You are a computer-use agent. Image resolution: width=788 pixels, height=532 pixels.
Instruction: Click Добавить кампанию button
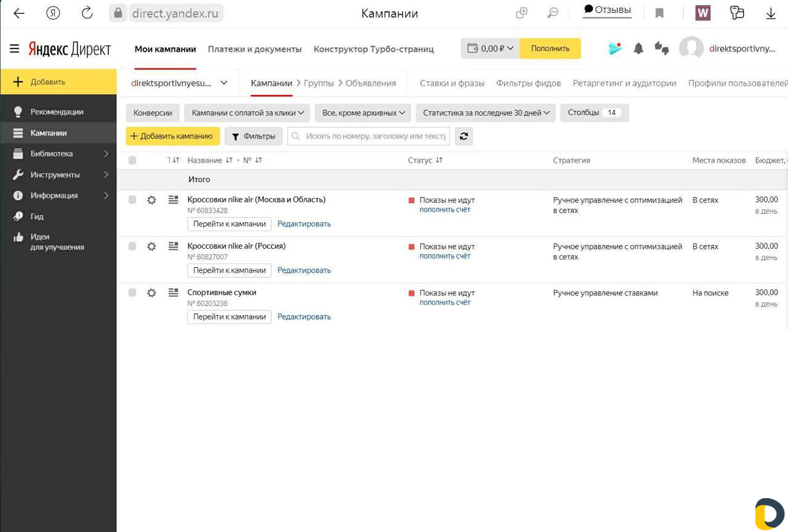(x=172, y=137)
